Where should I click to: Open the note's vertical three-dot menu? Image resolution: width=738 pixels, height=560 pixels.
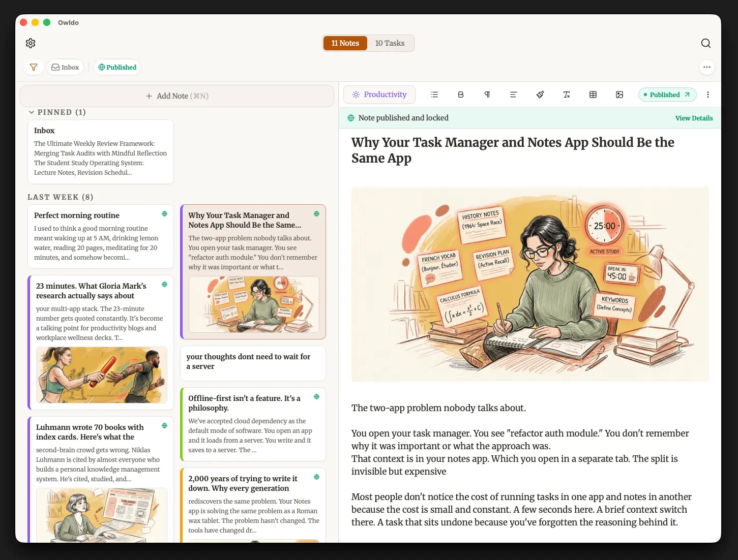(x=708, y=95)
